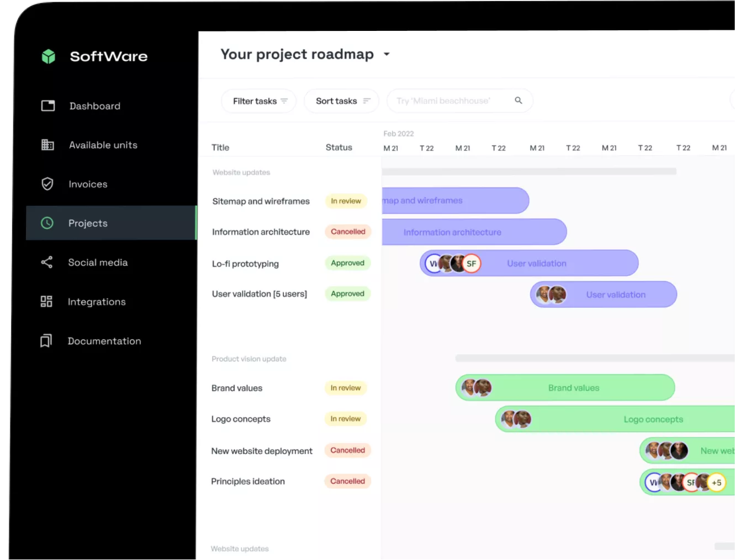The image size is (735, 560).
Task: Click the Social media share icon
Action: tap(47, 262)
